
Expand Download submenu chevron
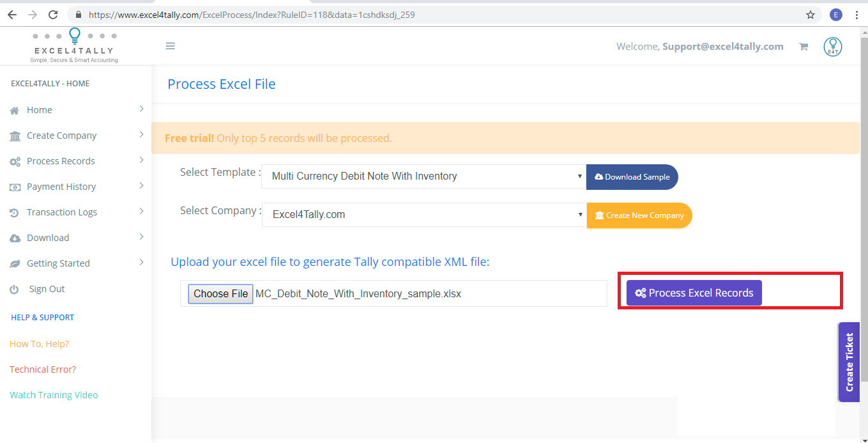pyautogui.click(x=141, y=237)
